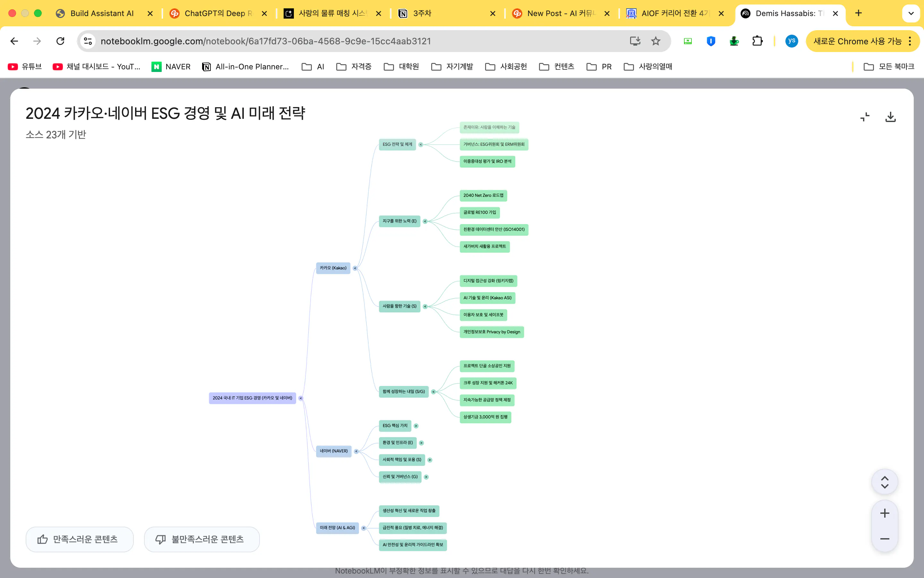Switch to Build Assistant AI tab
924x578 pixels.
tap(102, 13)
